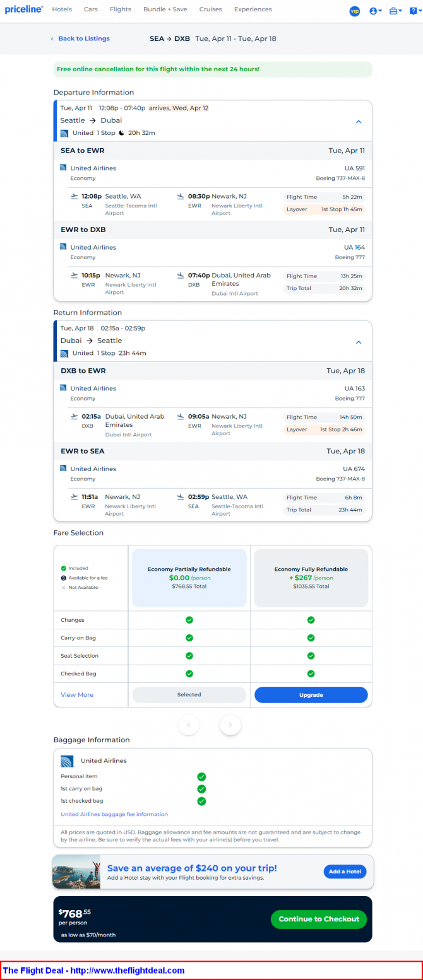The height and width of the screenshot is (980, 423).
Task: Collapse the return flight details
Action: pos(358,342)
